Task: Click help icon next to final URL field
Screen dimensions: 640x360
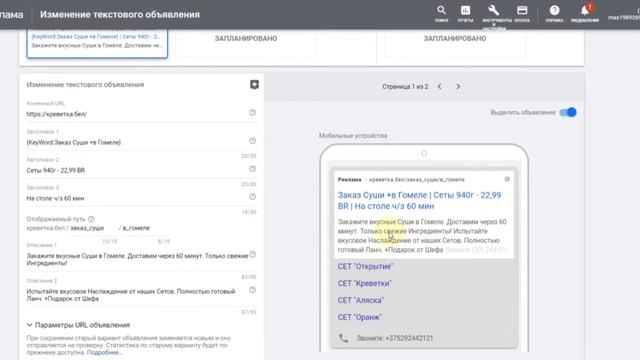Action: pyautogui.click(x=253, y=113)
